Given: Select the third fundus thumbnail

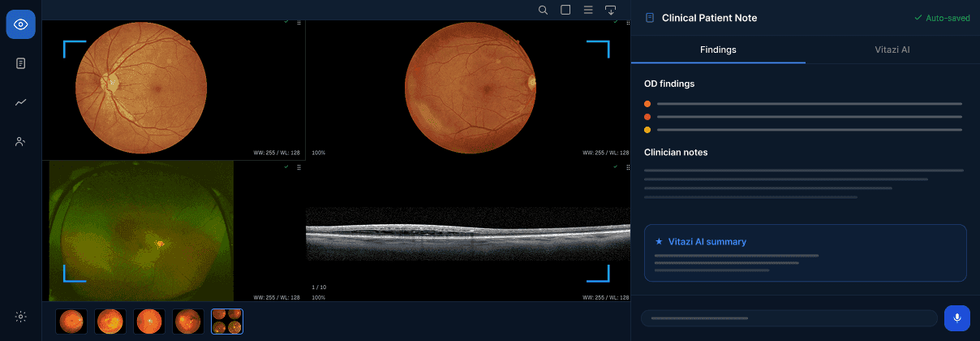Looking at the screenshot, I should pyautogui.click(x=149, y=322).
